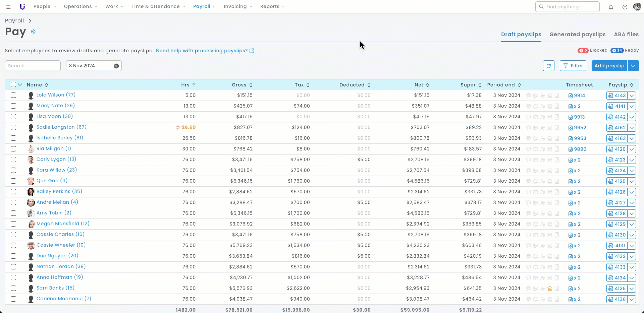644x313 pixels.
Task: Switch to the Generated payslips tab
Action: pyautogui.click(x=577, y=34)
